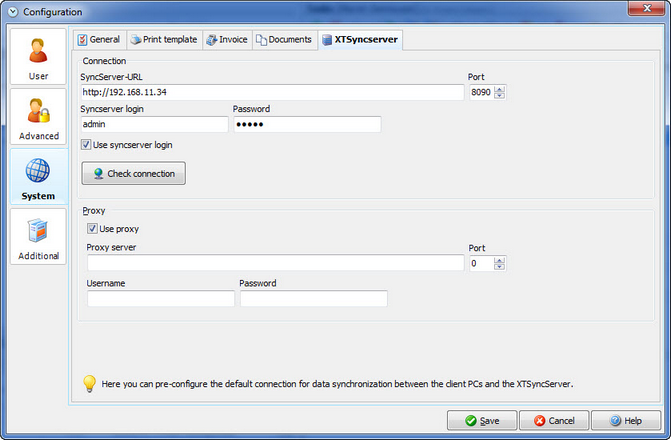Click the SyncServer-URL input field

click(272, 92)
